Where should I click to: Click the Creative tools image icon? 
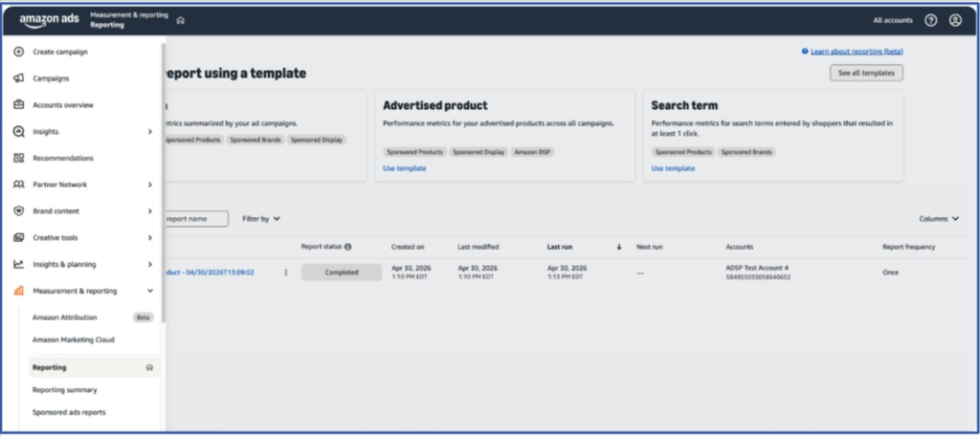(19, 238)
